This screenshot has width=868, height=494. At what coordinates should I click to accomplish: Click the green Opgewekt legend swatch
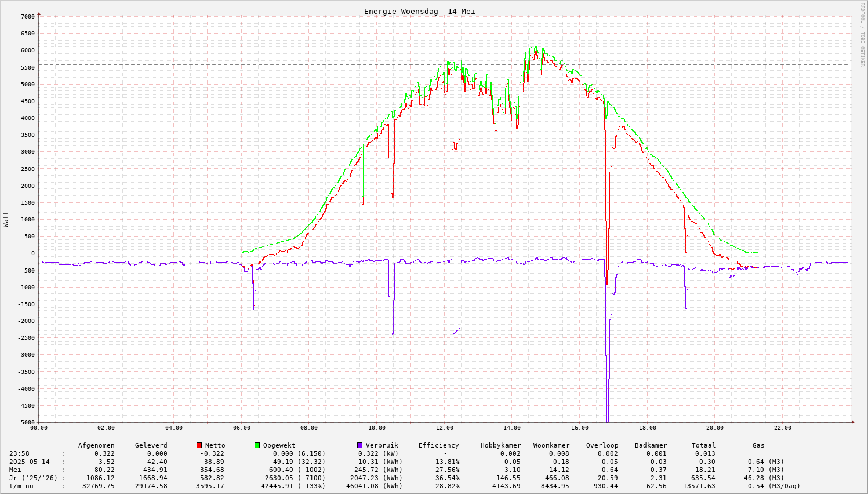[257, 445]
